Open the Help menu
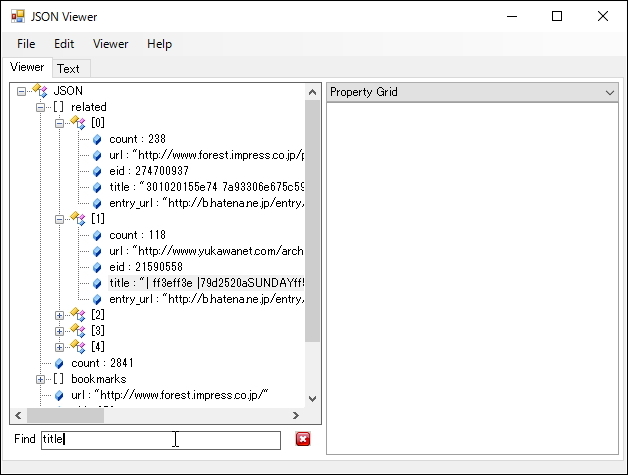This screenshot has width=628, height=475. (159, 44)
